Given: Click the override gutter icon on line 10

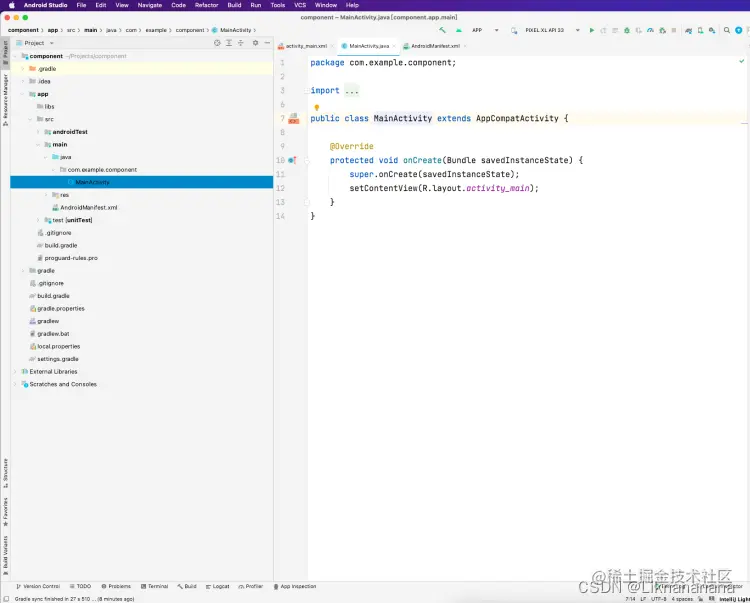Looking at the screenshot, I should [292, 160].
